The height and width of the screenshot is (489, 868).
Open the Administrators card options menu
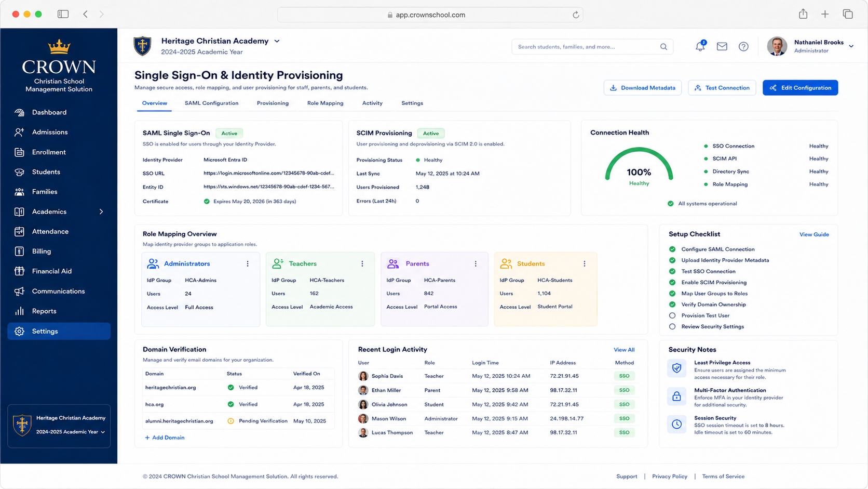coord(248,264)
